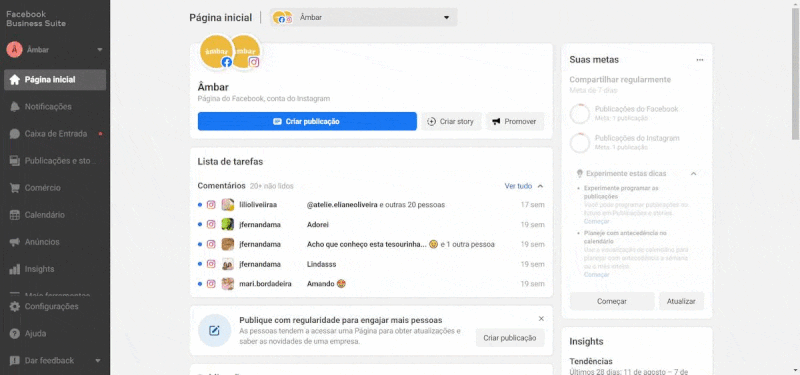
Task: Click the lightbulb tips icon
Action: pyautogui.click(x=580, y=173)
